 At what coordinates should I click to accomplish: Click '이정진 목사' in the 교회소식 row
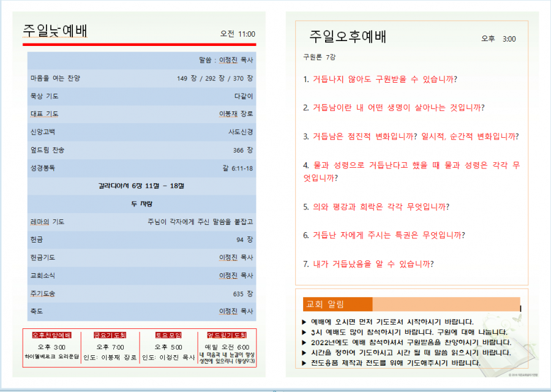coord(236,275)
